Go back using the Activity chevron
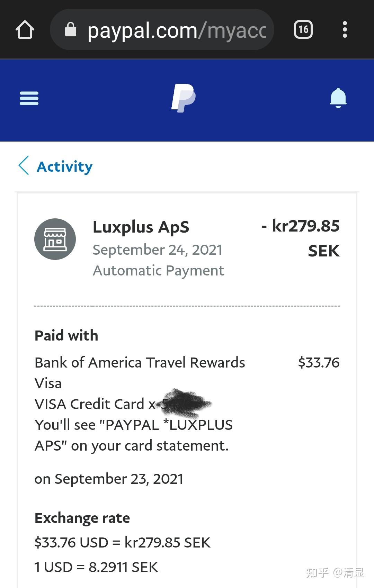The width and height of the screenshot is (374, 588). click(24, 166)
